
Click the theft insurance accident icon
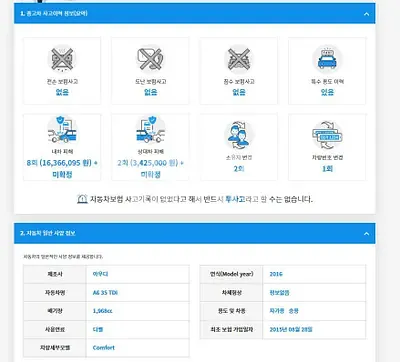click(150, 59)
